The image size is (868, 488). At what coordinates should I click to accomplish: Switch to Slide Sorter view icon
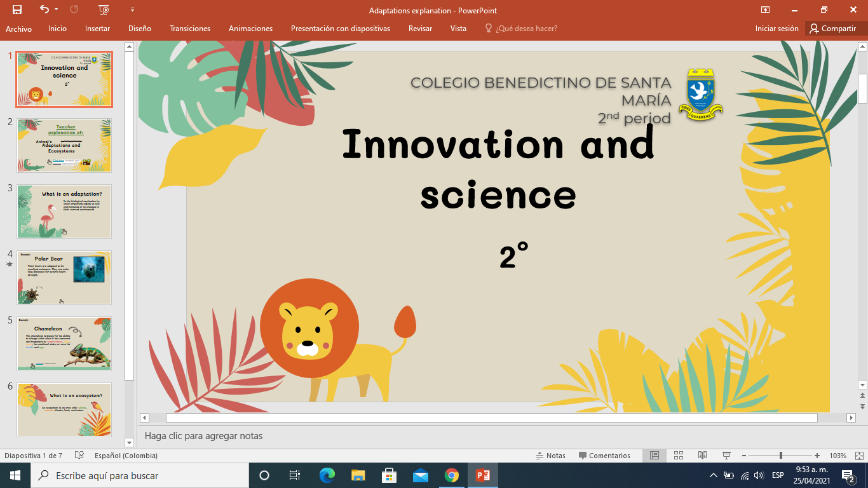click(678, 456)
